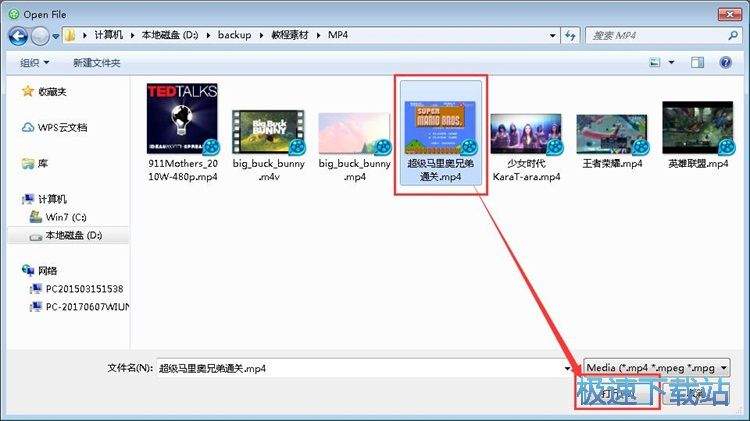Click the refresh button beside address bar
The width and height of the screenshot is (750, 421).
[570, 35]
